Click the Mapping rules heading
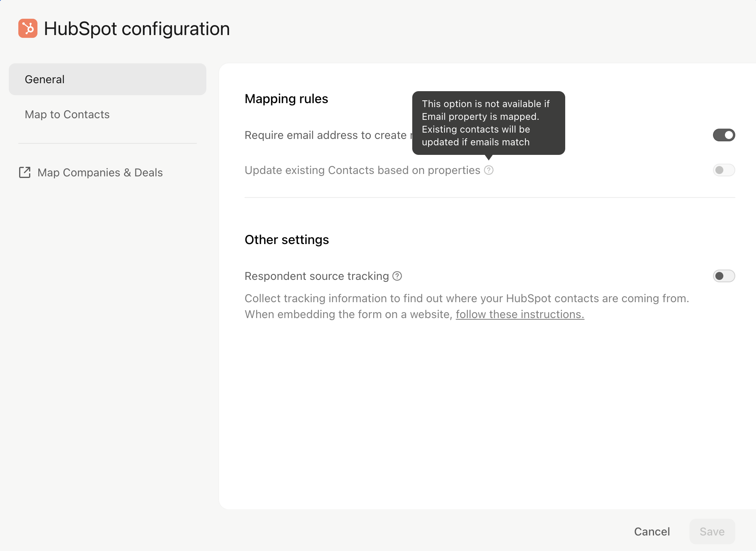 (x=286, y=99)
